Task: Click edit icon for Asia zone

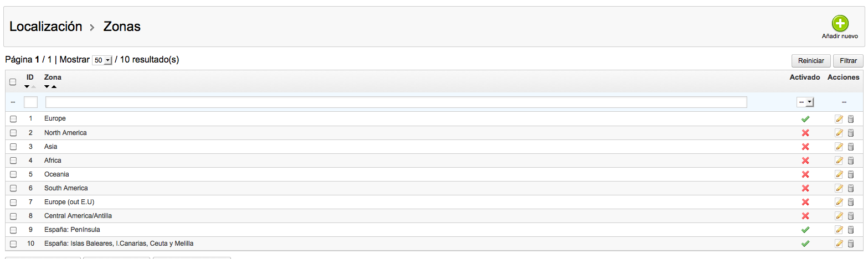Action: [839, 147]
